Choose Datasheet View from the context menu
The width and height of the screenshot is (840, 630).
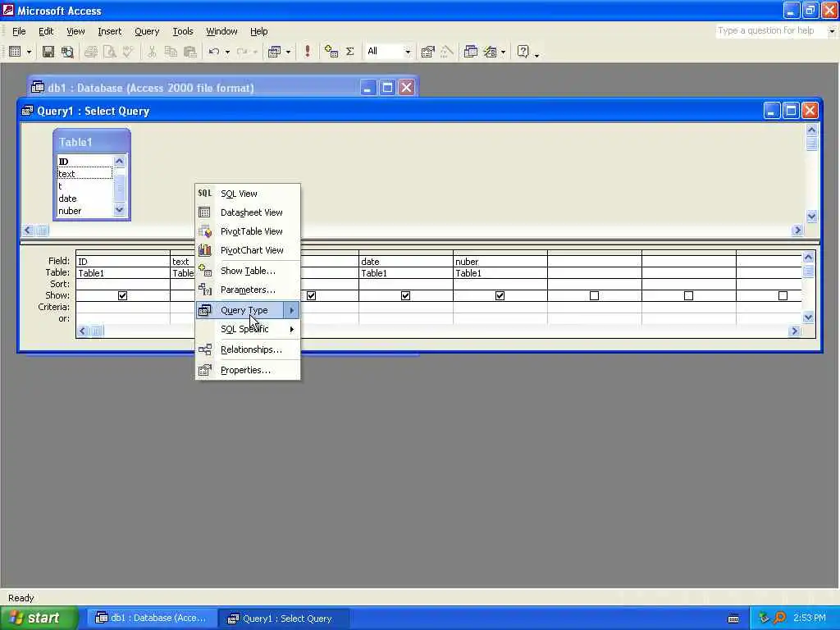(x=248, y=212)
